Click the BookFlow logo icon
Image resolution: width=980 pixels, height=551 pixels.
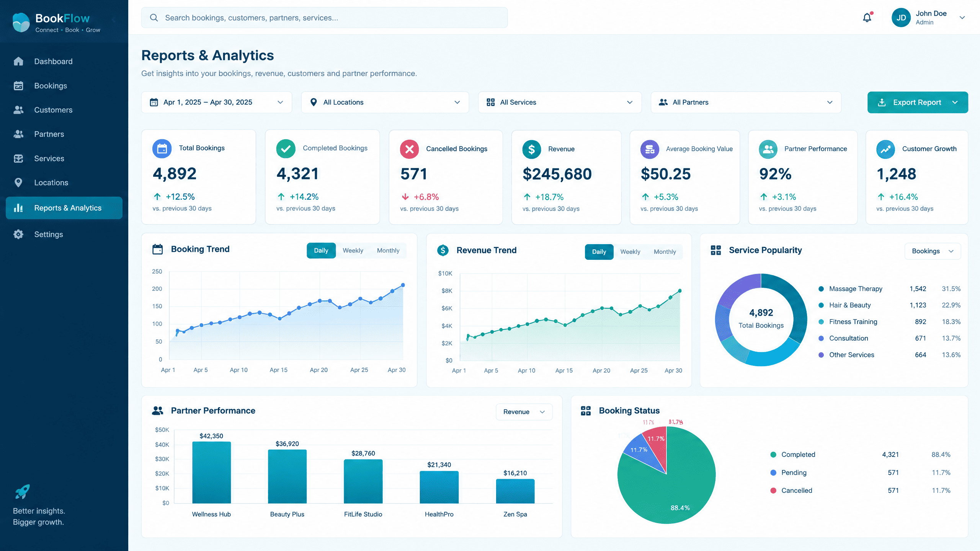point(21,22)
